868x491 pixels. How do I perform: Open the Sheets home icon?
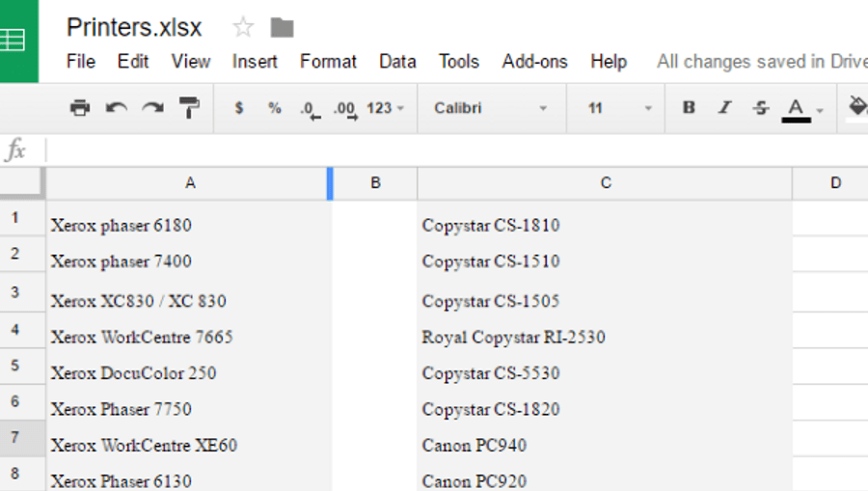click(19, 41)
